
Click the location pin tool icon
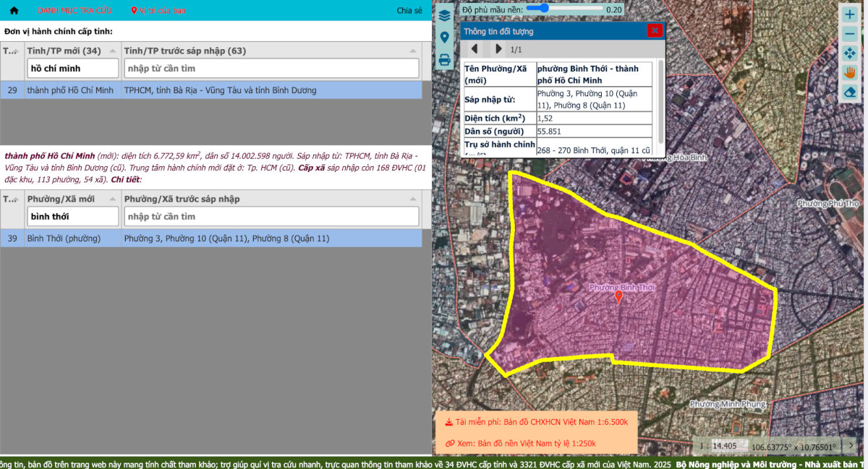[x=444, y=37]
